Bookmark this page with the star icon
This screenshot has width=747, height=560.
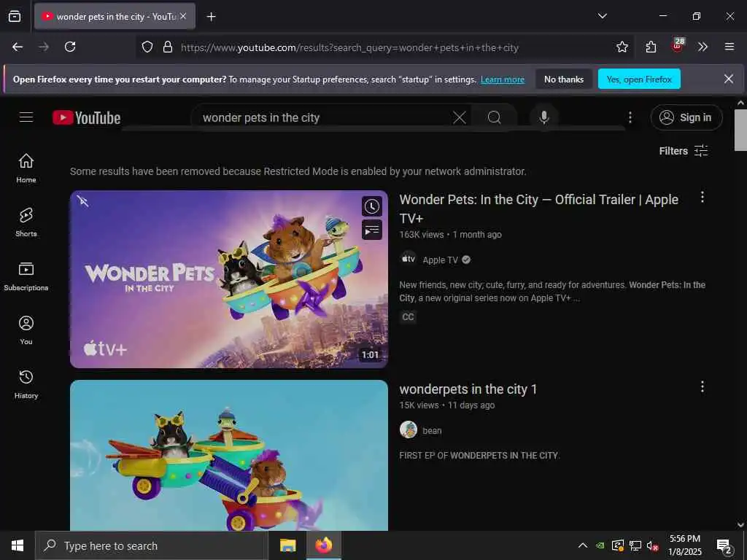(x=622, y=47)
